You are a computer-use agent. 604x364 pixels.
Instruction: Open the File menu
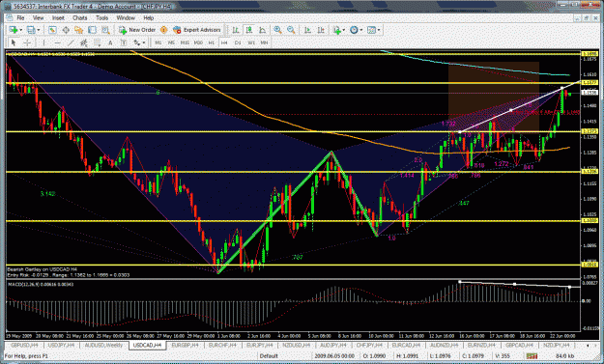click(x=20, y=17)
